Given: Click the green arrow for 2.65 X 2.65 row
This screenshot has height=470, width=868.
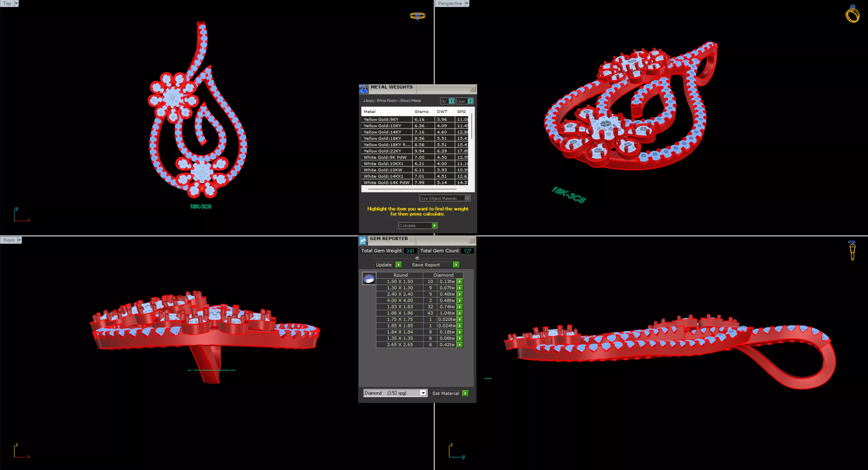Looking at the screenshot, I should [460, 345].
